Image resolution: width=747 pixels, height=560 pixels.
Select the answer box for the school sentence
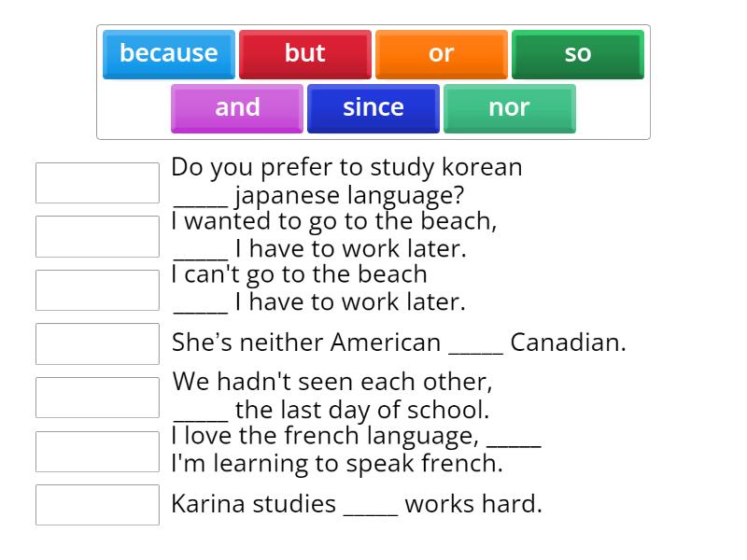97,397
